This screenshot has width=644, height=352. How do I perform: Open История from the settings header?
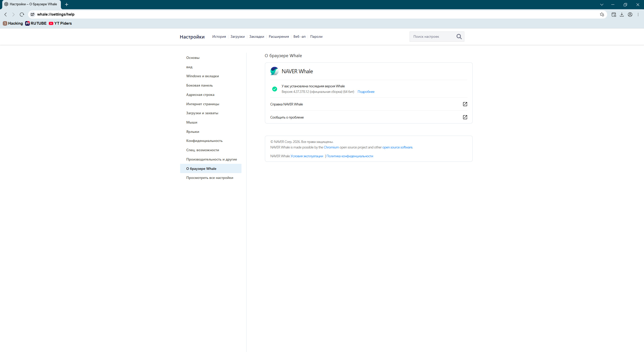[219, 36]
